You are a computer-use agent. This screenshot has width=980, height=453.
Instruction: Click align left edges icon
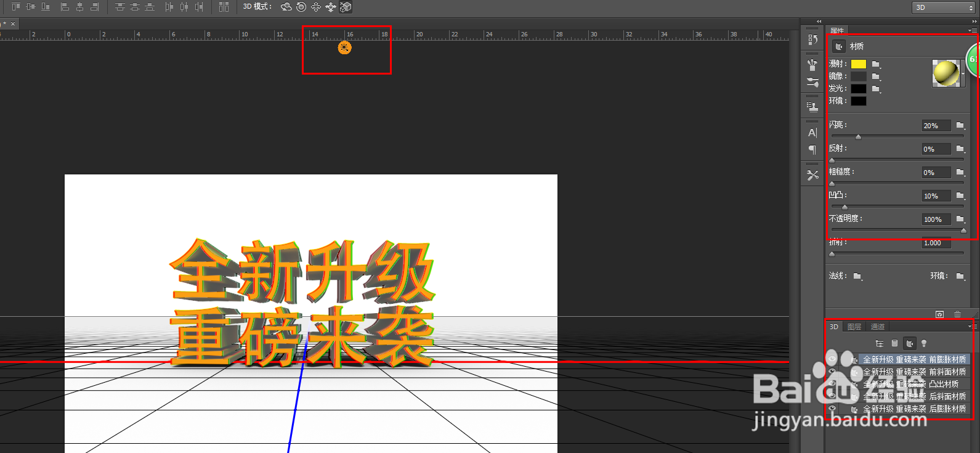click(65, 7)
